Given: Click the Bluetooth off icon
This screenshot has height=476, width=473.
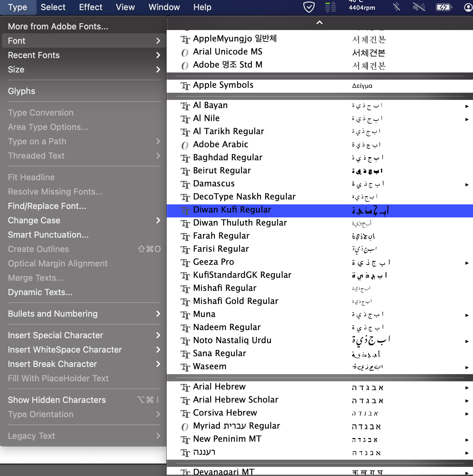Looking at the screenshot, I should pos(397,7).
